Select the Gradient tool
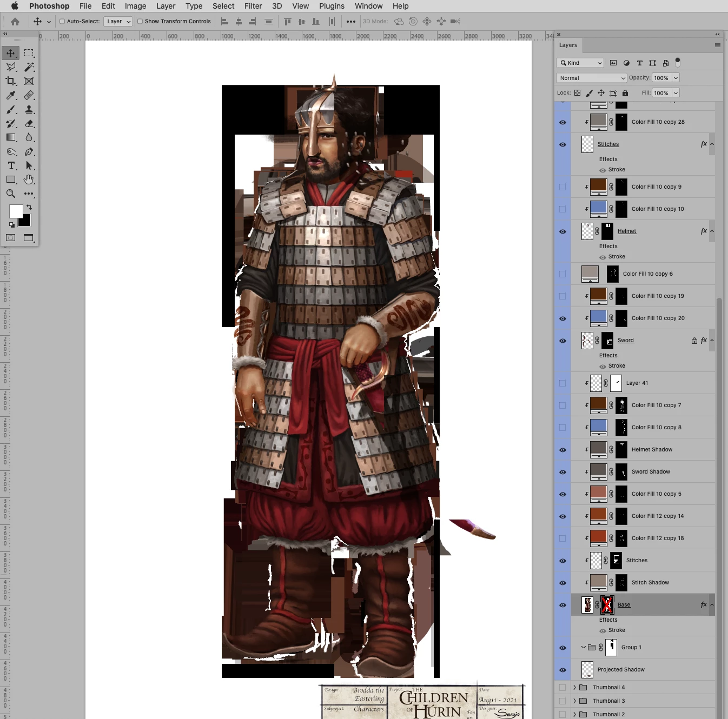This screenshot has width=728, height=719. click(x=11, y=137)
